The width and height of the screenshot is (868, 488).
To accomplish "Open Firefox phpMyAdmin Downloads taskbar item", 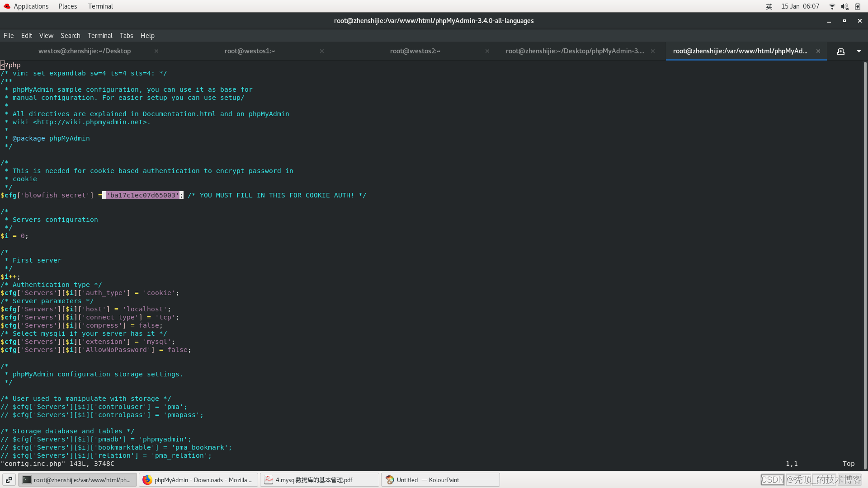I will pos(198,480).
